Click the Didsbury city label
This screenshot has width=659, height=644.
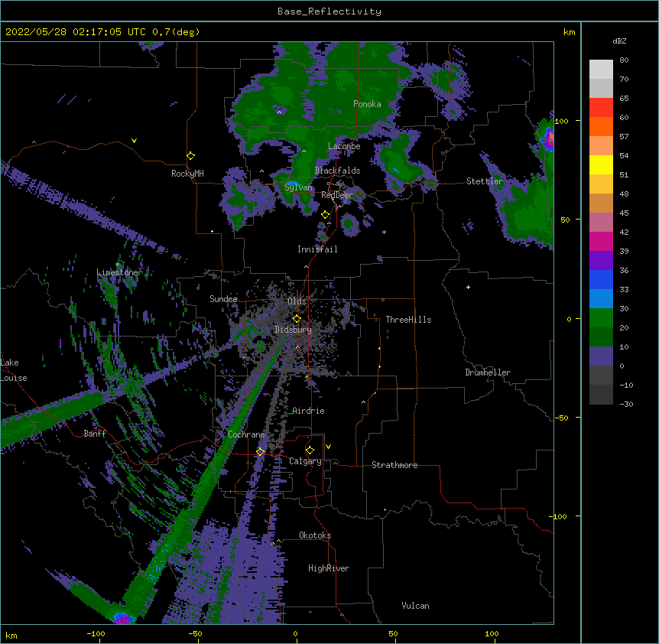(293, 330)
